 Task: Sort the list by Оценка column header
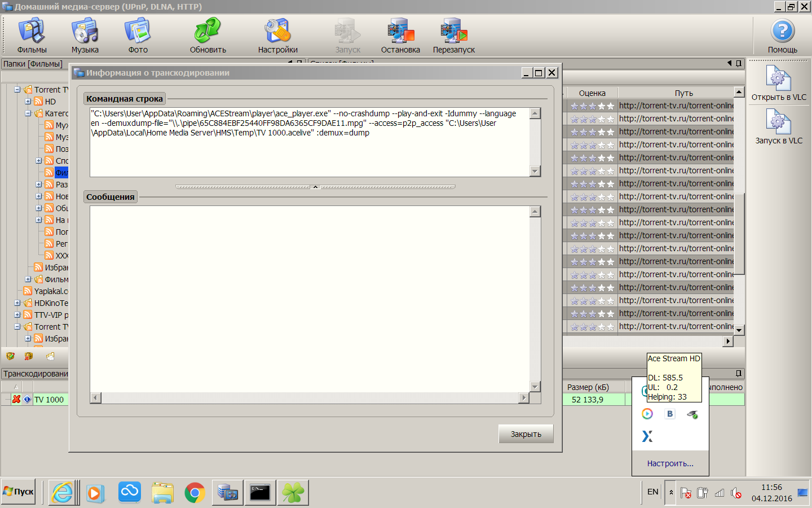click(592, 93)
